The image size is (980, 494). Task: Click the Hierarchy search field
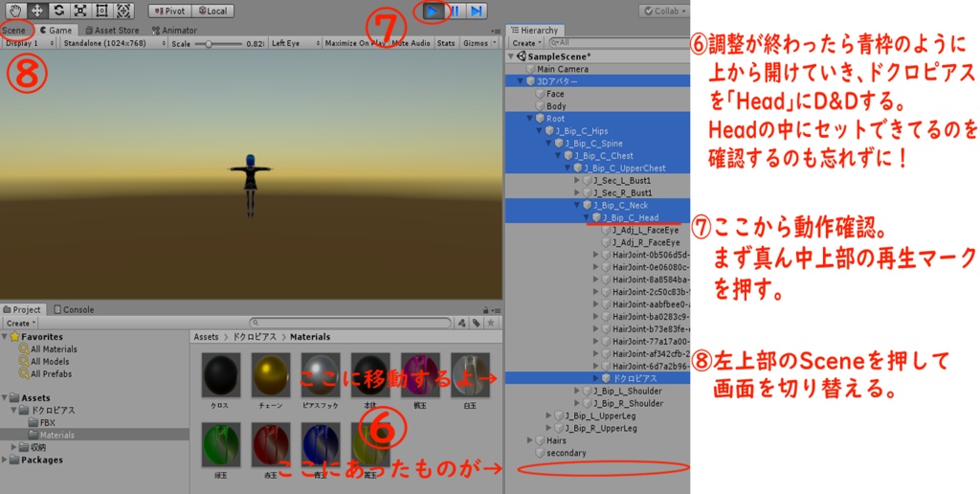(619, 43)
